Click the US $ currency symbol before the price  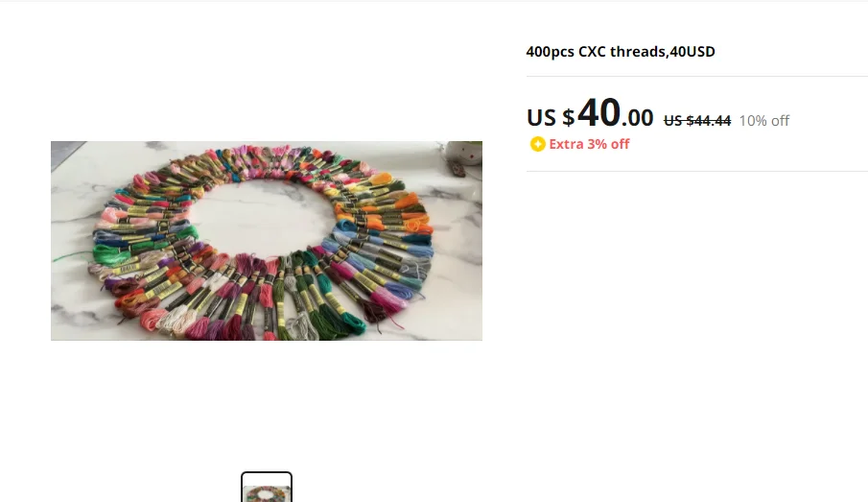pos(551,117)
